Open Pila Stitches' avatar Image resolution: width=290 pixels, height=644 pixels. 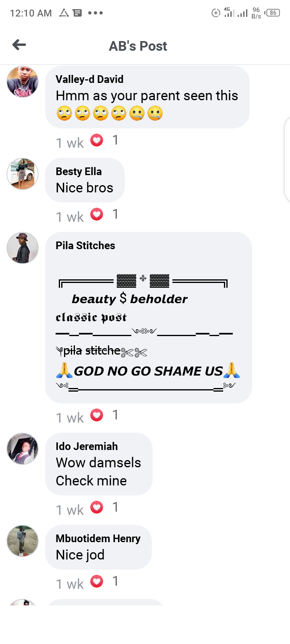[23, 248]
